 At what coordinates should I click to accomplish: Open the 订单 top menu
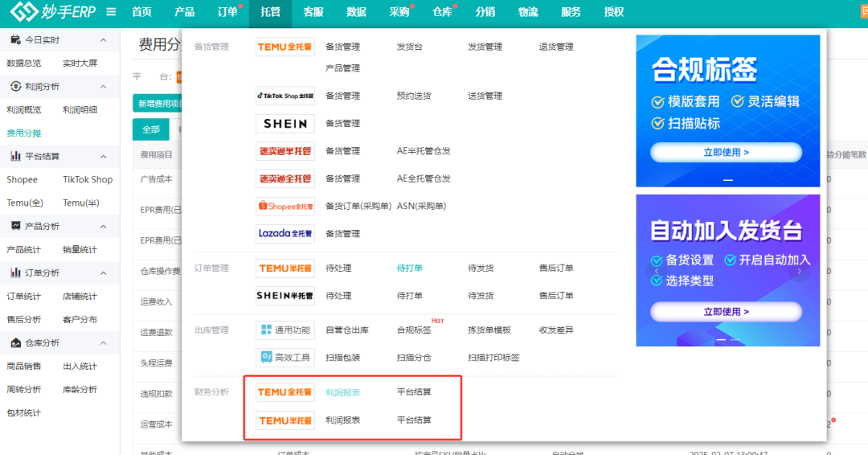pos(227,11)
